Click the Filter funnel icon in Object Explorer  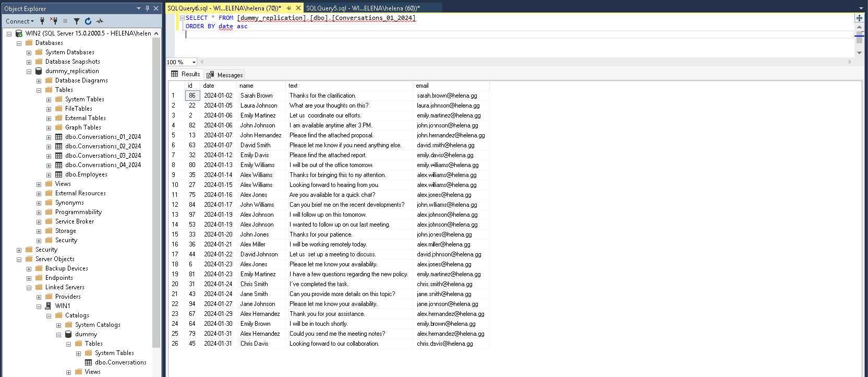pos(77,21)
